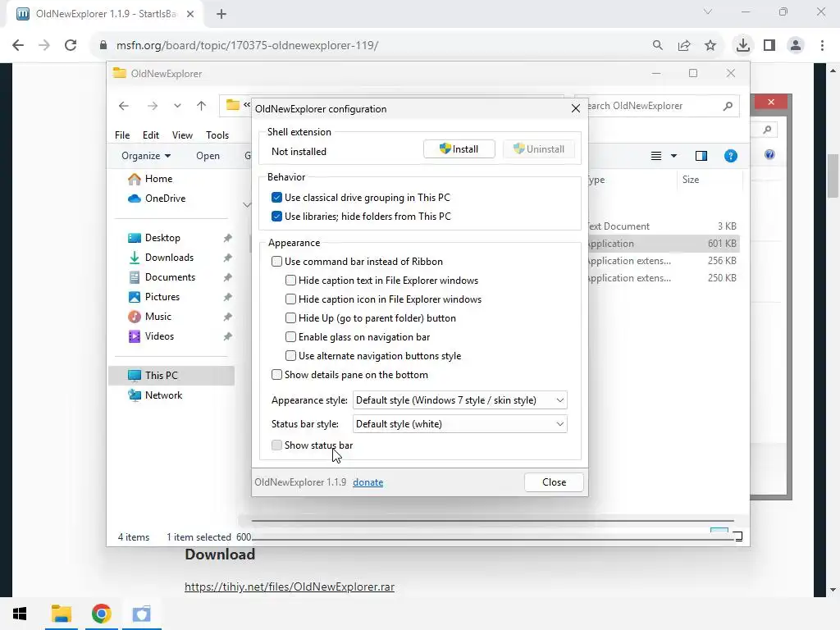Change view layout icon in Explorer

(x=655, y=156)
